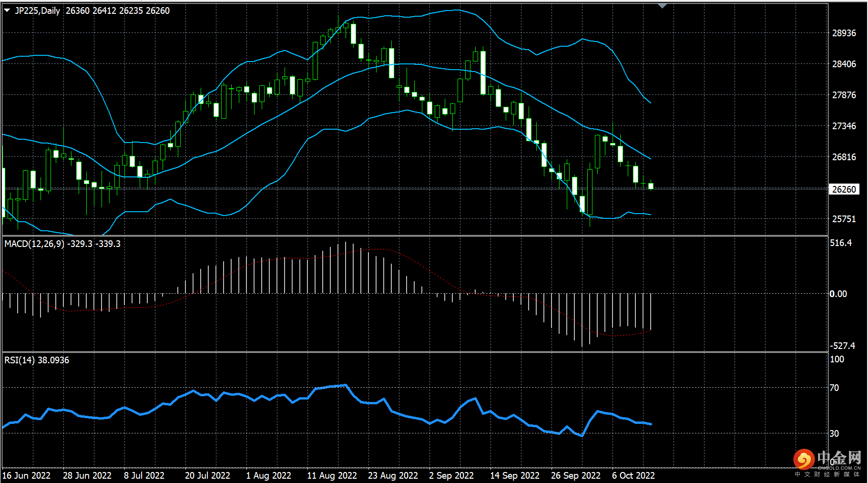Click the RSI 70 level label
The height and width of the screenshot is (483, 868).
(x=834, y=388)
